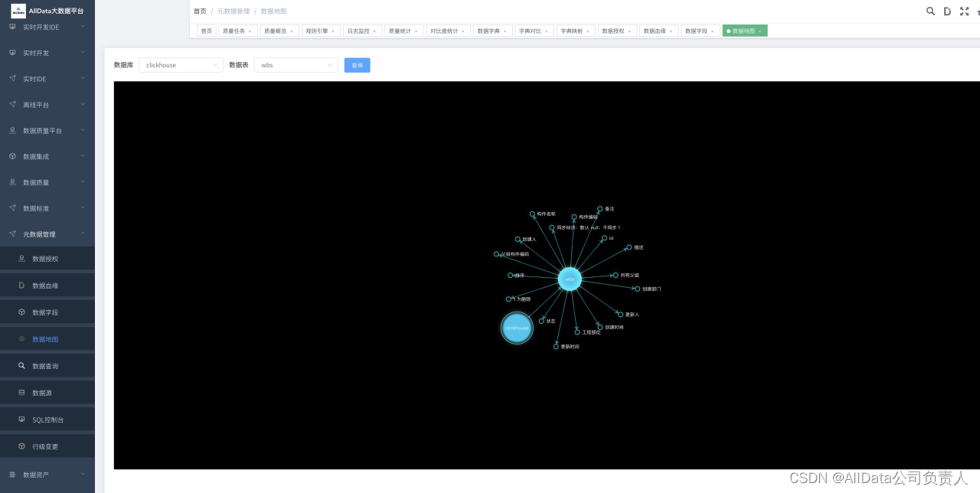Open SQL控制台 in the sidebar

click(47, 420)
